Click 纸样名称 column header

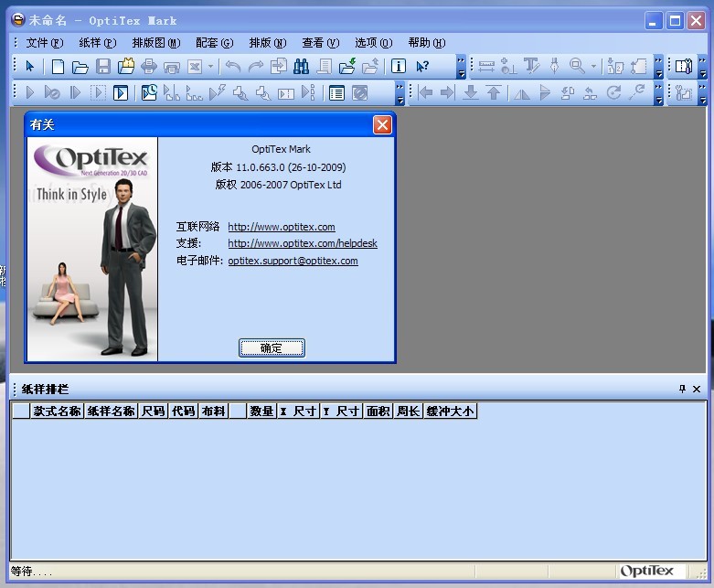(112, 411)
